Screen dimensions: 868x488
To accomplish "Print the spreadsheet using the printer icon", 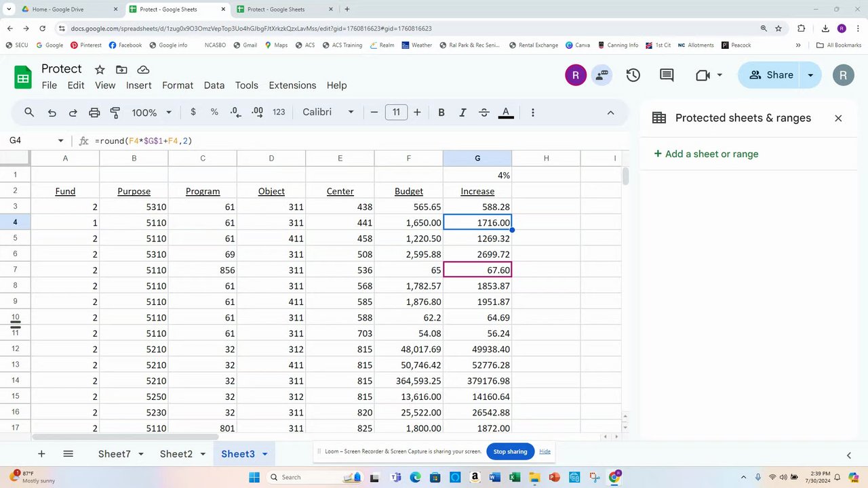I will [x=94, y=113].
